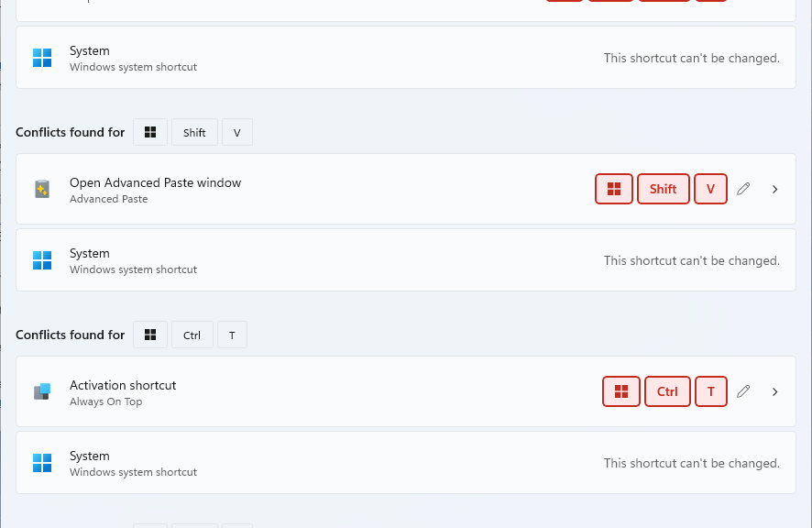Screen dimensions: 812x528
Task: Expand the Activation shortcut row chevron
Action: point(774,391)
